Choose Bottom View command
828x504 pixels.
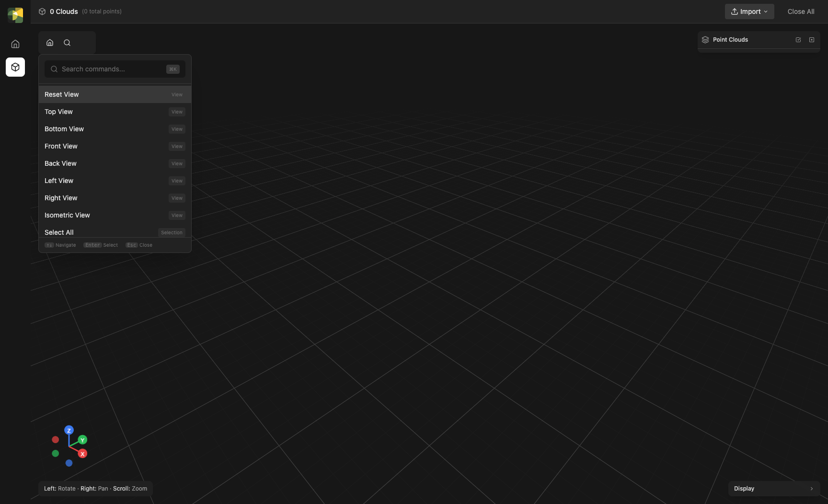[x=115, y=129]
